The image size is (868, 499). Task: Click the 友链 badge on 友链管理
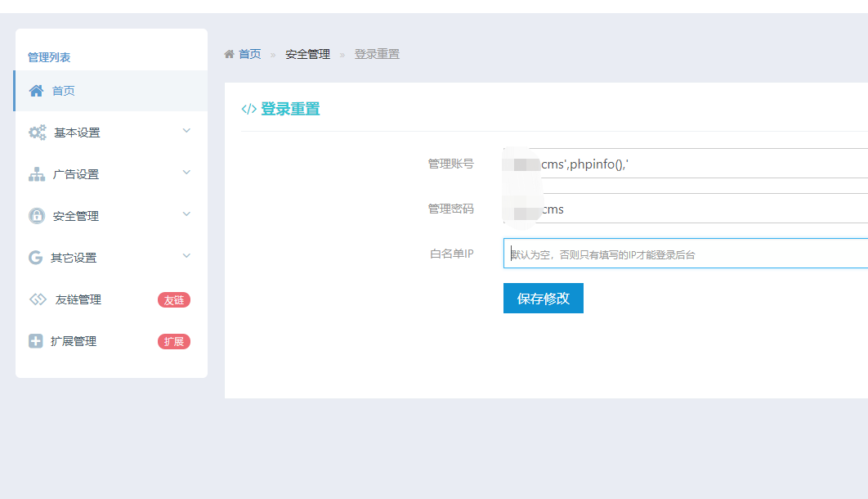(174, 299)
